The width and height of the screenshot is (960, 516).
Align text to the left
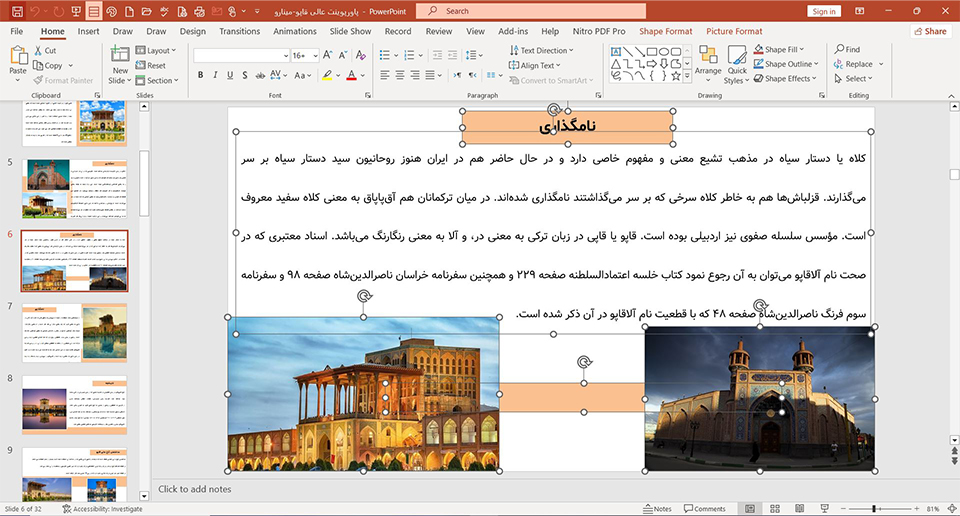point(384,75)
